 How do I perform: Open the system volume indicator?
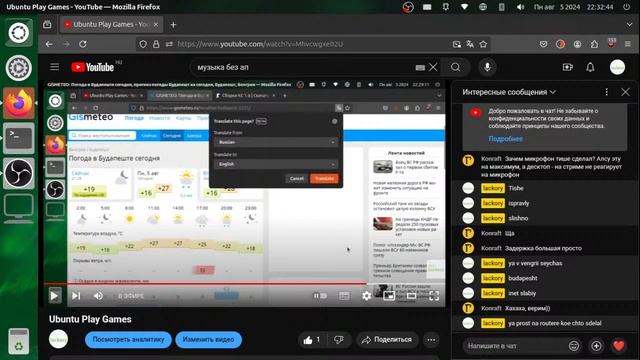point(520,7)
